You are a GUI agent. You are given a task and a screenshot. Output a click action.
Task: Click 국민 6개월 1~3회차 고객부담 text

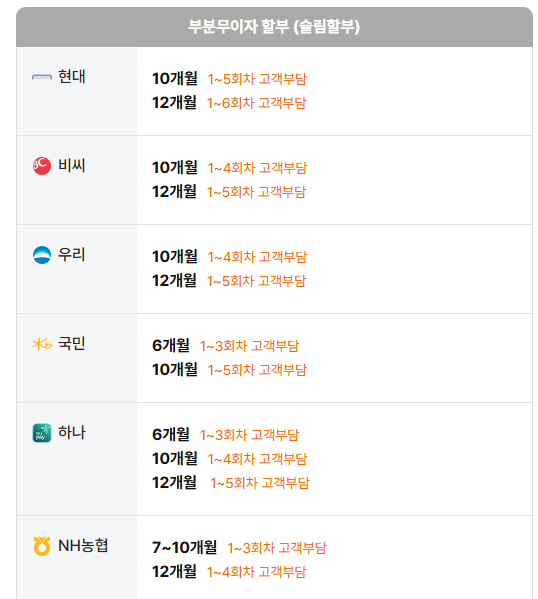coord(225,345)
